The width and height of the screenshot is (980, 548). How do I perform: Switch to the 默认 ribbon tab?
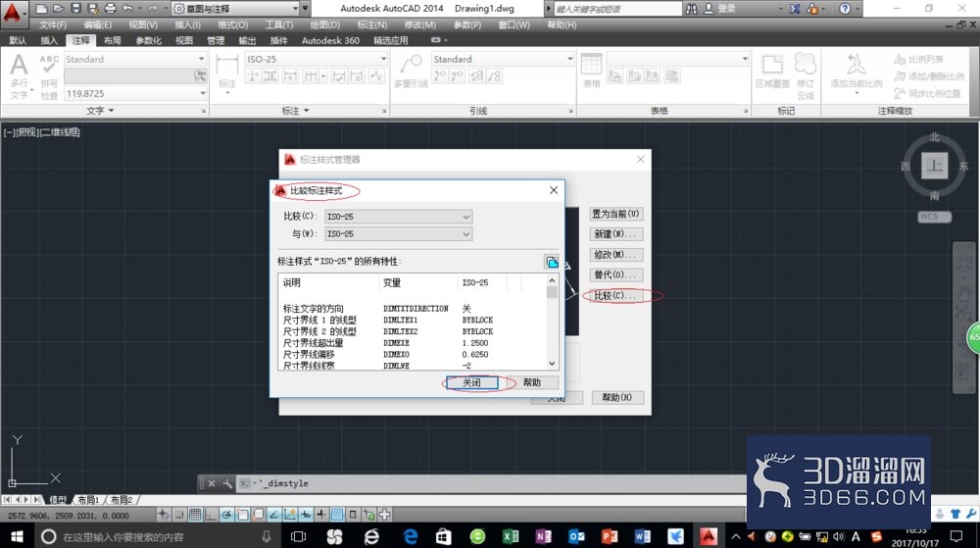(x=18, y=40)
